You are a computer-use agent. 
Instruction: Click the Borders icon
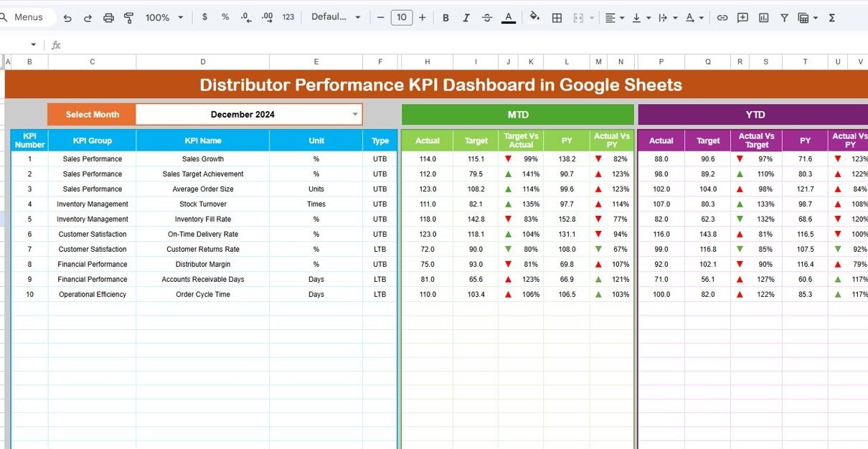click(x=557, y=17)
